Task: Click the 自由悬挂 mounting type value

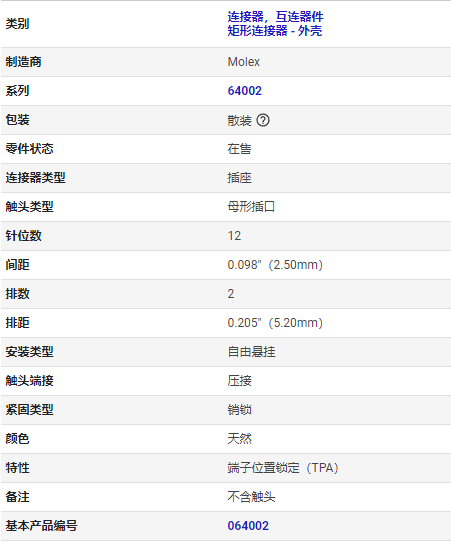Action: pyautogui.click(x=252, y=352)
